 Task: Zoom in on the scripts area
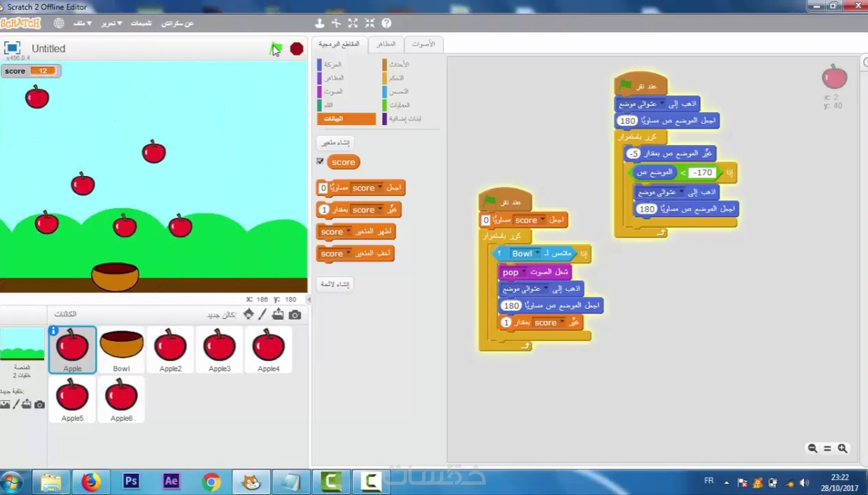[842, 448]
